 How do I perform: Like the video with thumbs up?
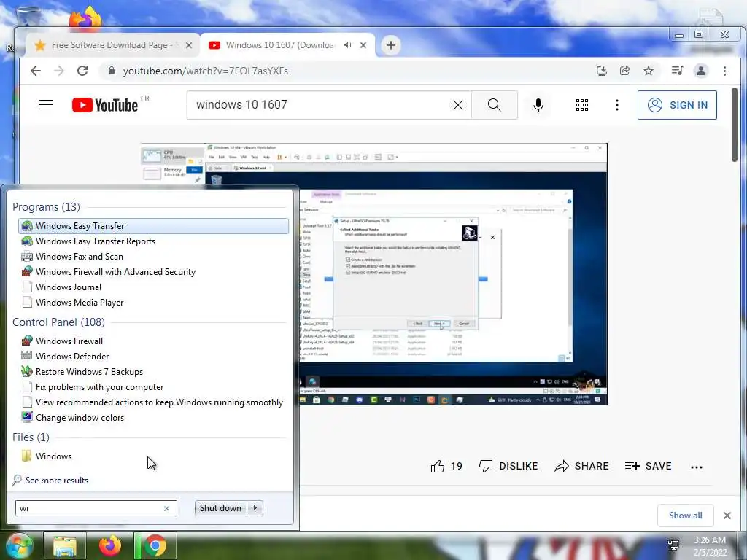446,466
